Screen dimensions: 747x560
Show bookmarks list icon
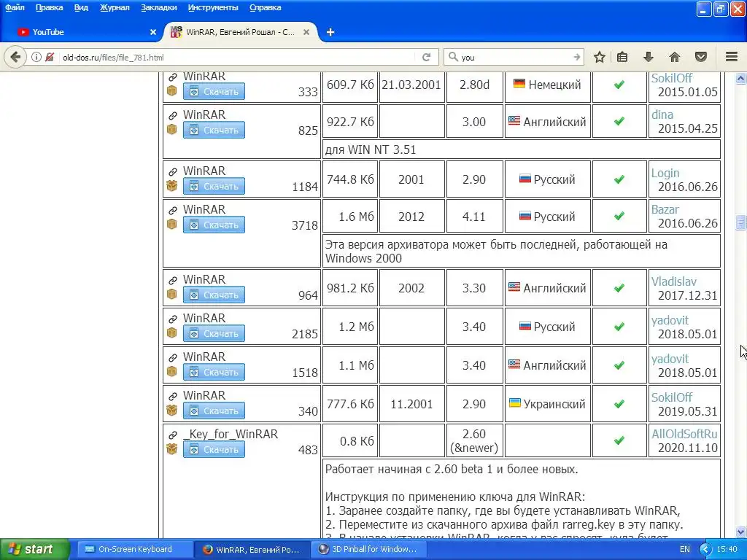[x=622, y=57]
